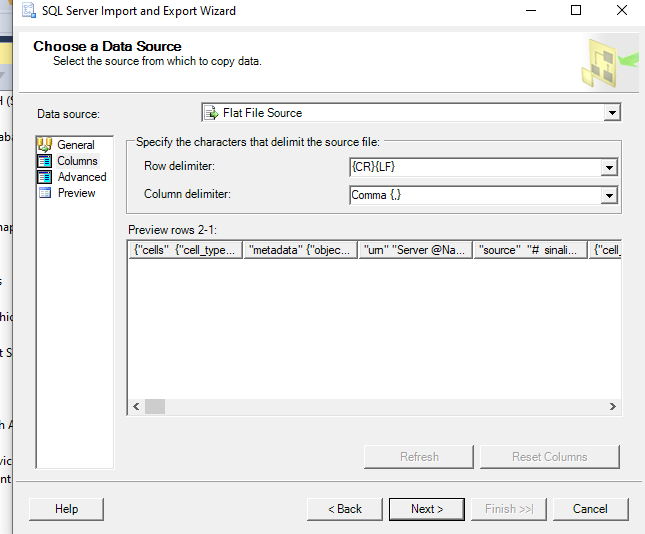
Task: Switch to the Preview page
Action: tap(76, 193)
